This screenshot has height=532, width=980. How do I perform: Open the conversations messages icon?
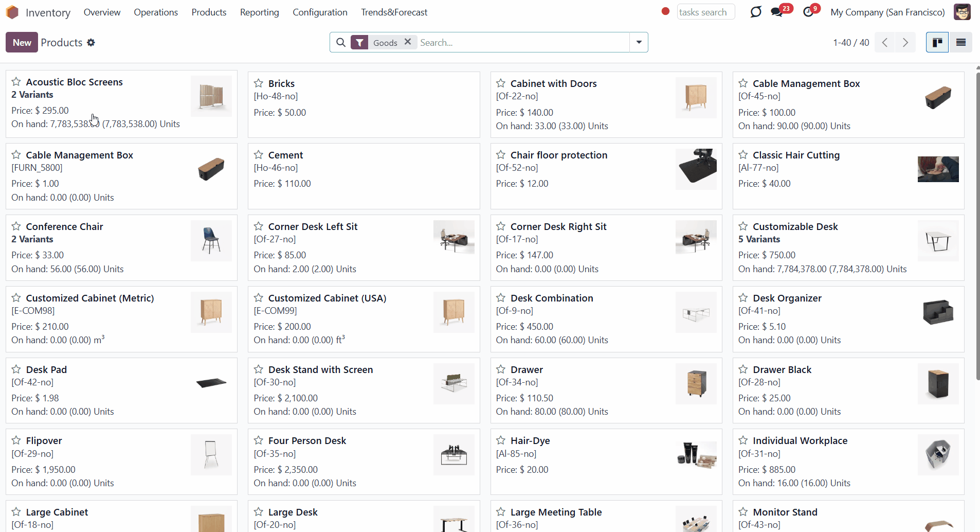coord(777,12)
